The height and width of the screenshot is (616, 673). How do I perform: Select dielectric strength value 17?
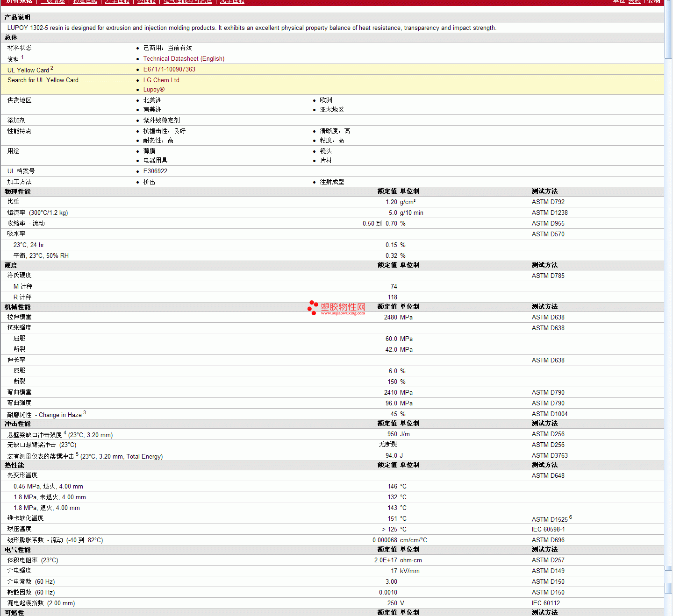point(394,571)
